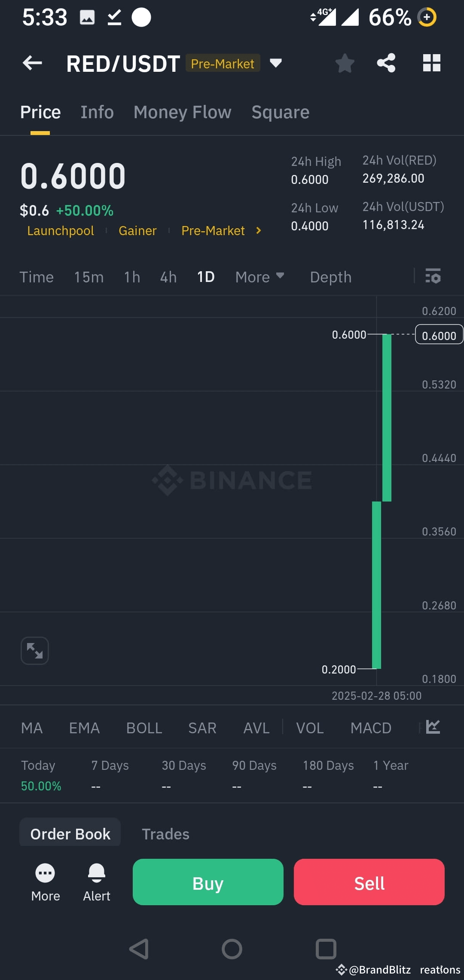Toggle the BOLL indicator
Screen dimensions: 464x980
[144, 728]
